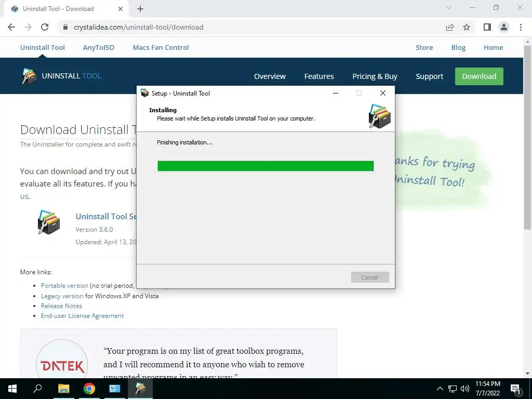The image size is (532, 399).
Task: Bookmark page with star icon
Action: click(x=467, y=27)
